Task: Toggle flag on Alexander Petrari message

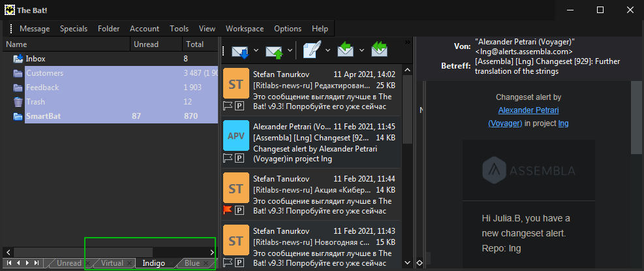Action: tap(228, 158)
